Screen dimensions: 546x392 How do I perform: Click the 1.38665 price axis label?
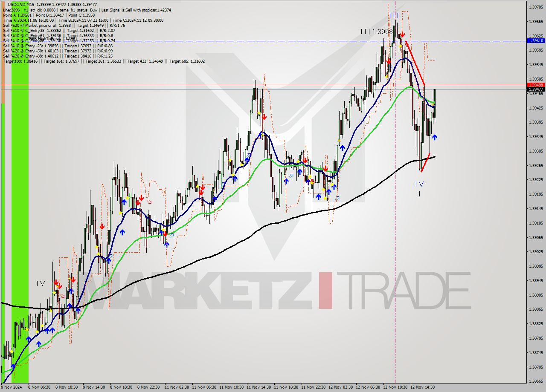(x=536, y=381)
